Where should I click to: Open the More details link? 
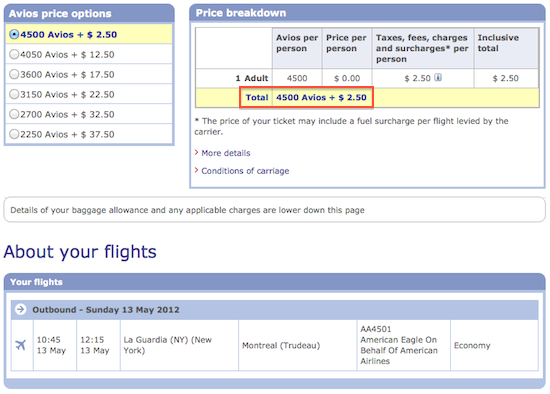click(226, 153)
